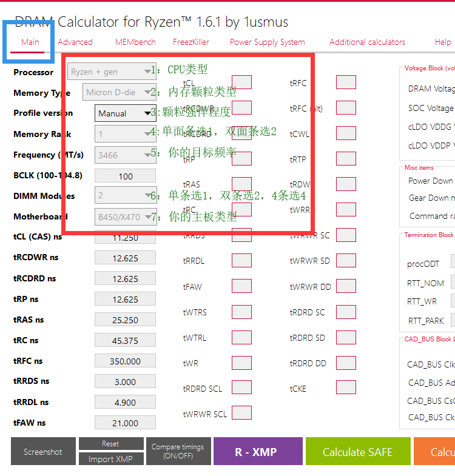The image size is (455, 476).
Task: Click the tRDRD DD result box
Action: pyautogui.click(x=346, y=363)
